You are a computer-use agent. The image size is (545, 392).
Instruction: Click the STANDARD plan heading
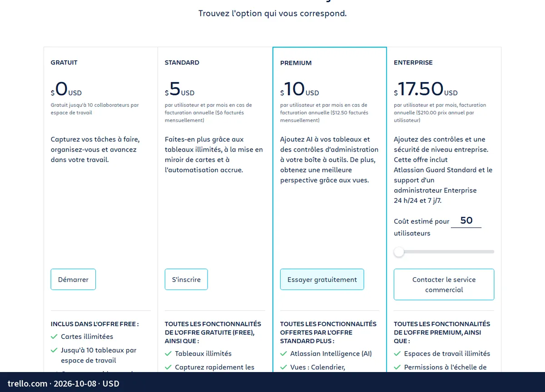coord(182,63)
